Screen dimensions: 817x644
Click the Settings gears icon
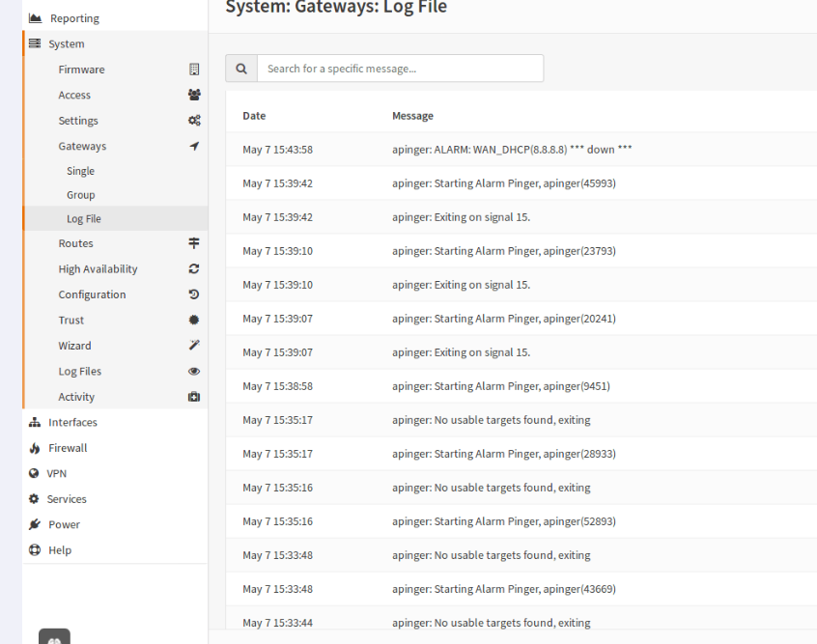coord(194,121)
